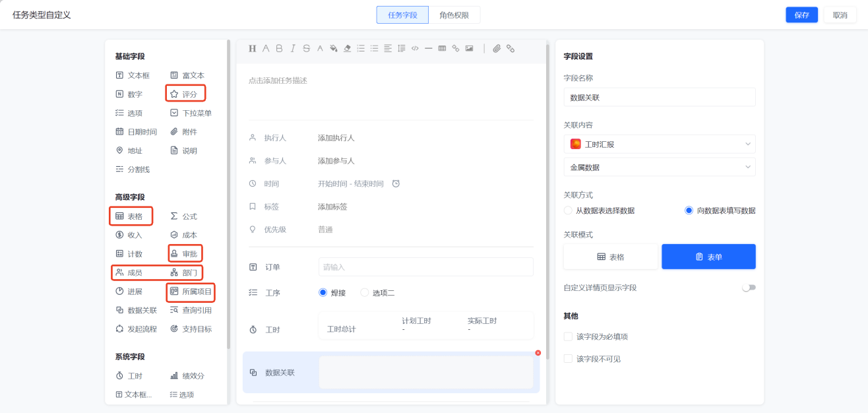Viewport: 868px width, 413px height.
Task: Apply strikethrough formatting in the toolbar
Action: coord(306,48)
